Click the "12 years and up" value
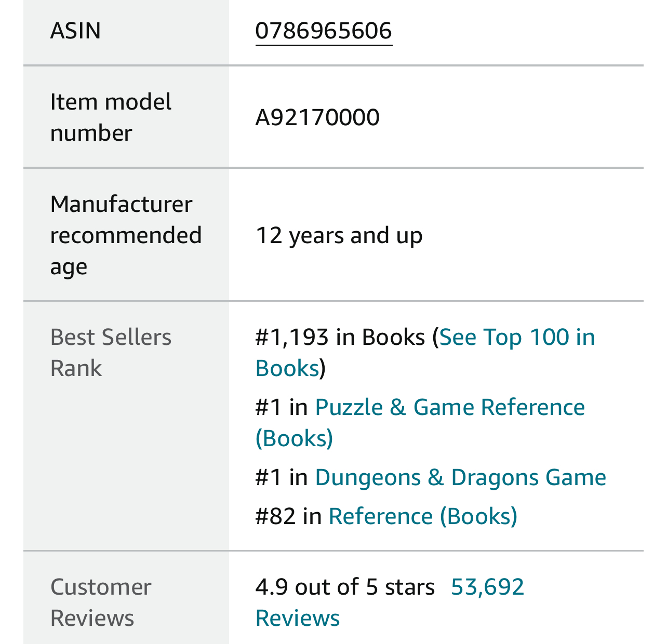 click(339, 235)
